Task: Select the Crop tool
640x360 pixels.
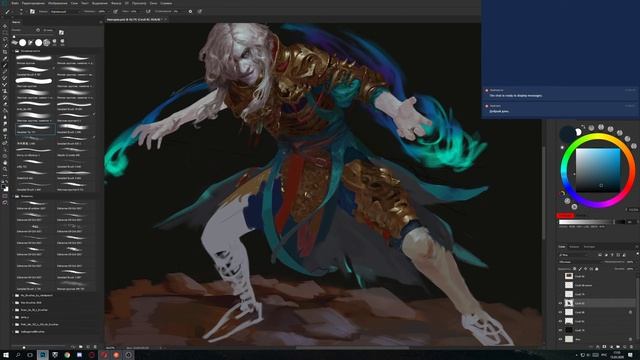Action: [x=5, y=52]
